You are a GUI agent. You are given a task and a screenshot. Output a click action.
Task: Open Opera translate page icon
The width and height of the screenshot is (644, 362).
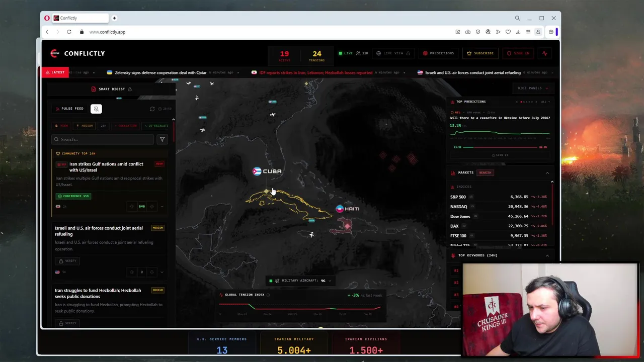(x=488, y=32)
